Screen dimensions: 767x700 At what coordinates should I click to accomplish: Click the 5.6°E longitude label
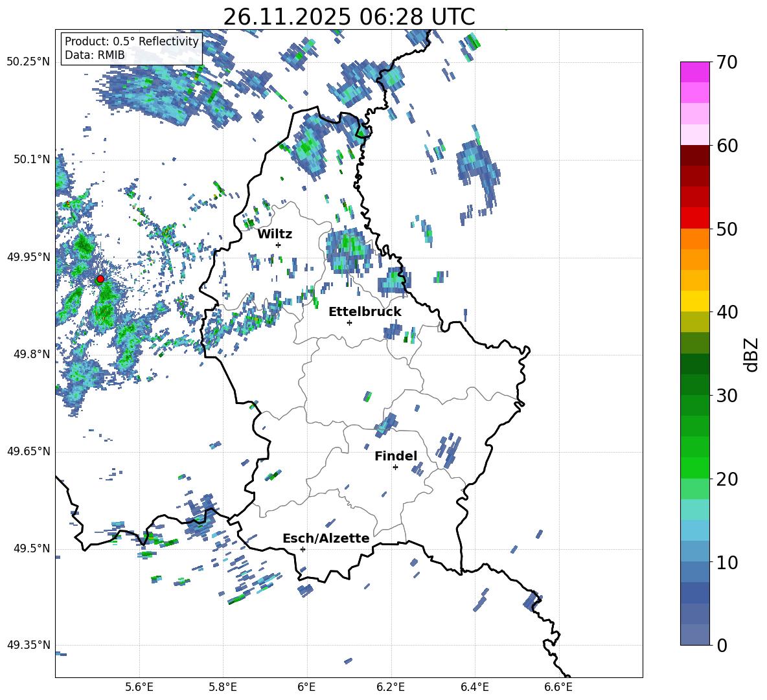pyautogui.click(x=139, y=687)
